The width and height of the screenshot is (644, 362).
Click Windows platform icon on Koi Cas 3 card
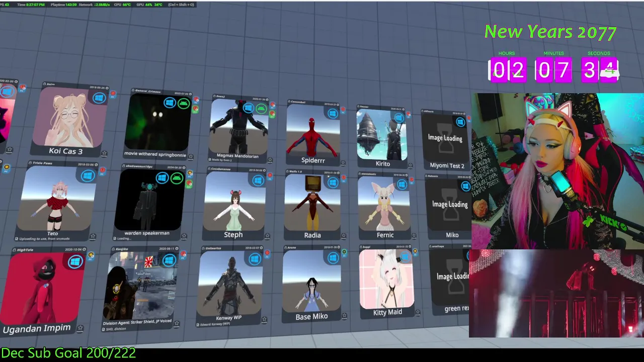99,98
